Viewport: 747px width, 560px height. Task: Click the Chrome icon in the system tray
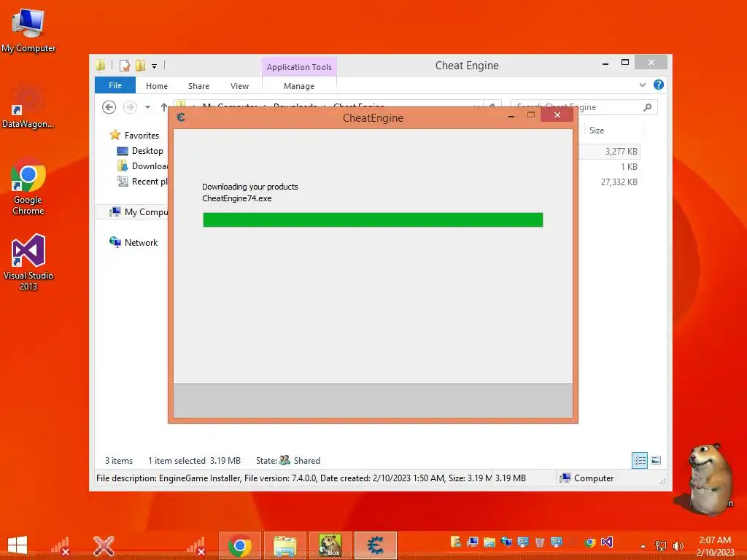coord(590,542)
